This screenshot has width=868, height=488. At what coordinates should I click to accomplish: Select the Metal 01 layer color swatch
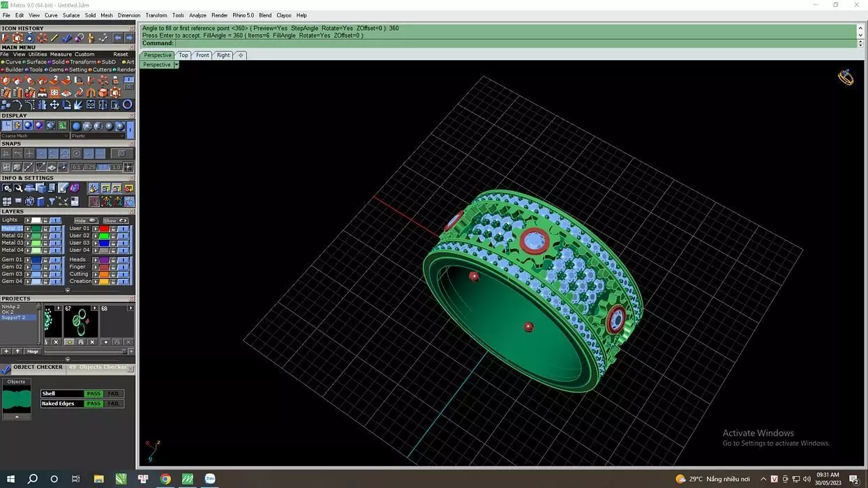coord(36,229)
